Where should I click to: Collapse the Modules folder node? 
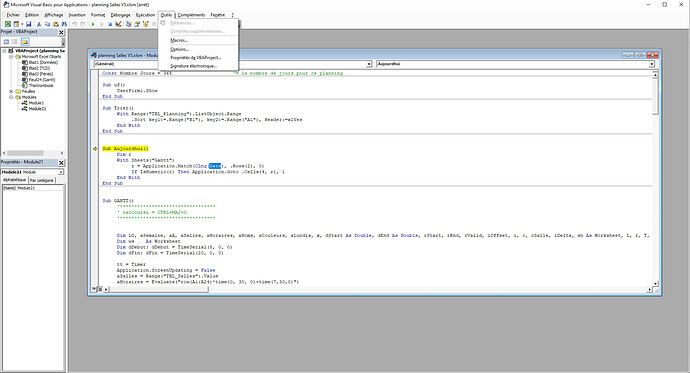click(x=11, y=97)
